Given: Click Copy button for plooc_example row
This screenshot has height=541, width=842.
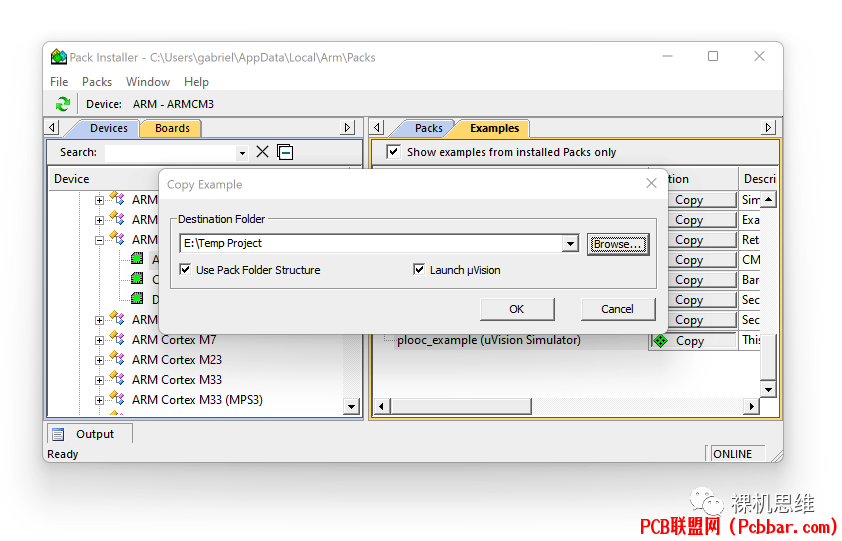Looking at the screenshot, I should [693, 341].
